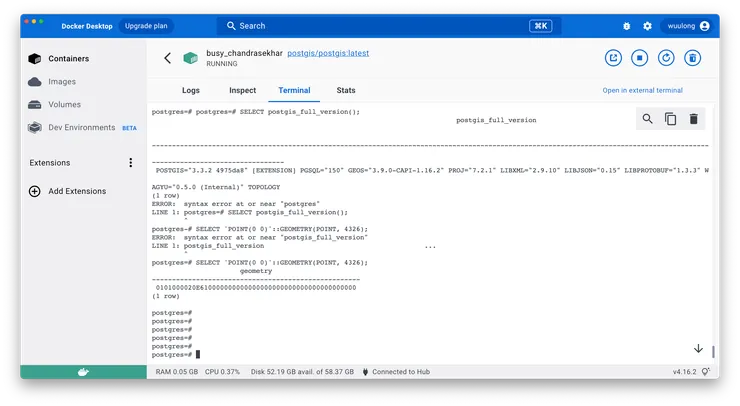This screenshot has width=740, height=406.
Task: Click CPU 0.37% in status bar
Action: (x=222, y=372)
